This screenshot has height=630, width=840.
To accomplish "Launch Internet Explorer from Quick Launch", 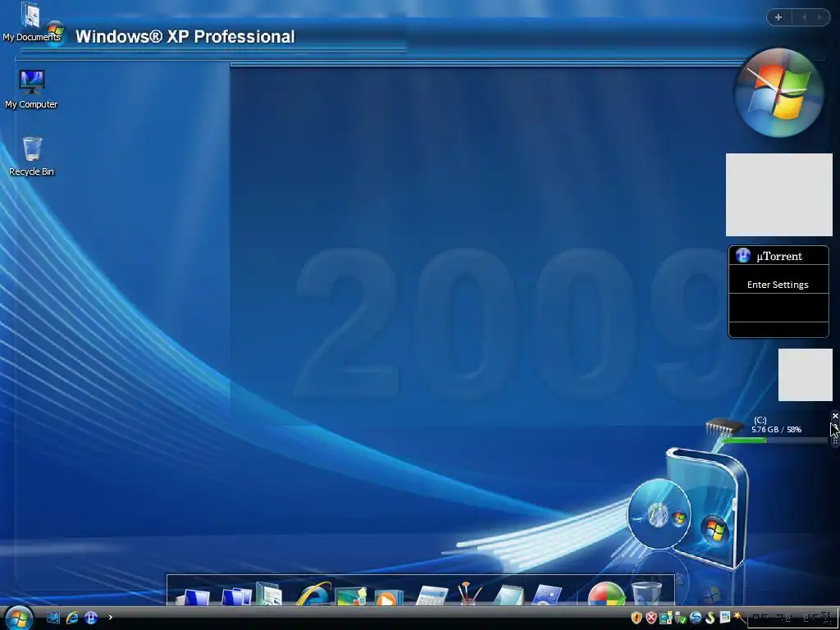I will pyautogui.click(x=72, y=617).
